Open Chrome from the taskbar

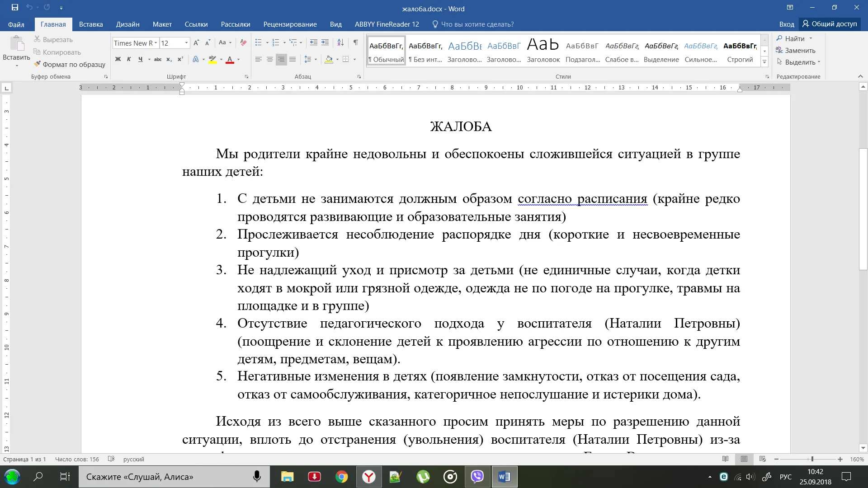click(x=342, y=477)
